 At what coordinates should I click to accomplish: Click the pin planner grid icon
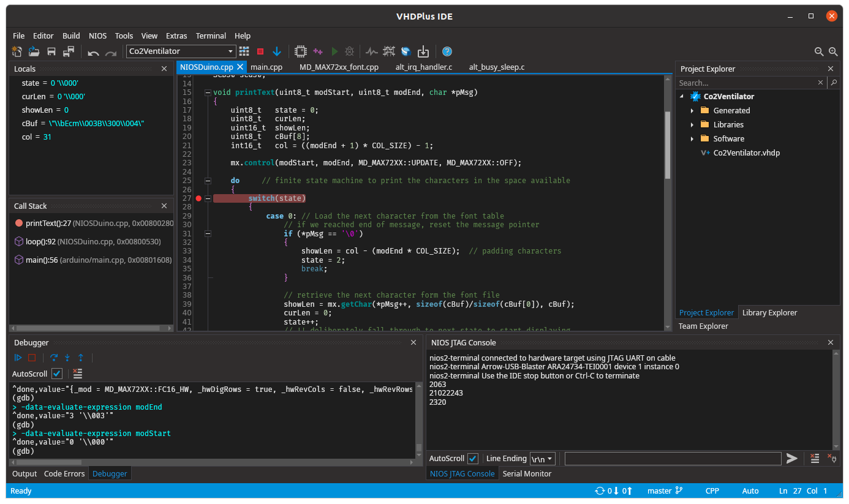tap(389, 51)
